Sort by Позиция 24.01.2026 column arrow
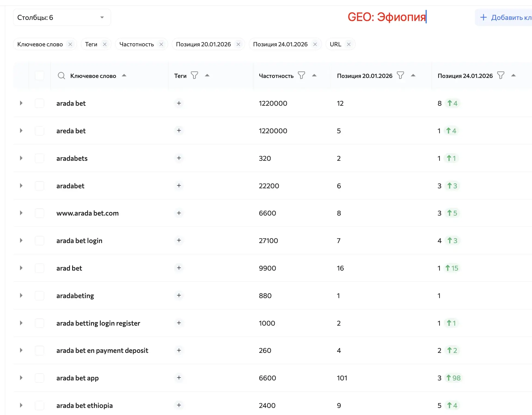The height and width of the screenshot is (415, 532). coord(513,75)
